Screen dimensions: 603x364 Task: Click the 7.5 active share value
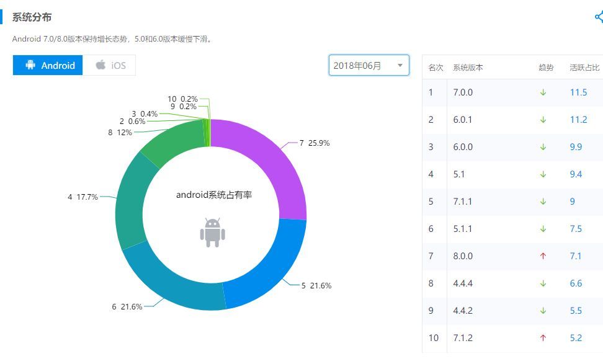coord(576,229)
